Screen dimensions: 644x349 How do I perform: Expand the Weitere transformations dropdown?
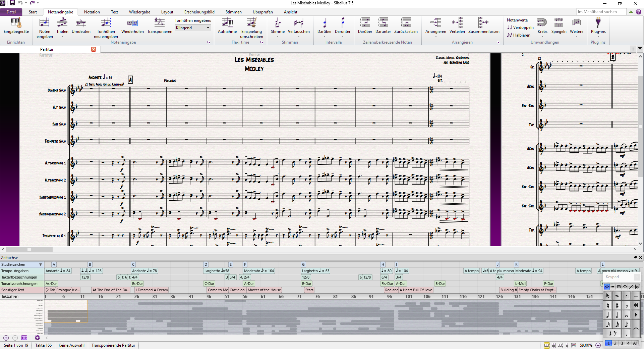(x=577, y=36)
